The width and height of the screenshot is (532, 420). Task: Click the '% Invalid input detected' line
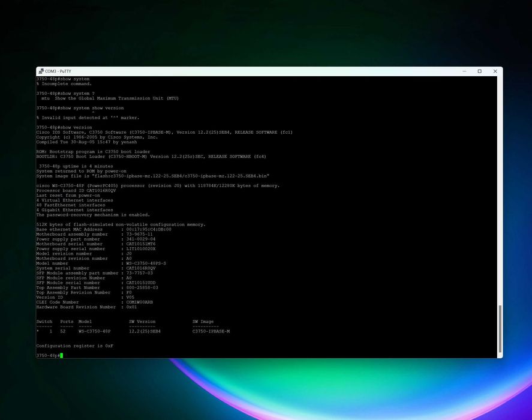[88, 118]
